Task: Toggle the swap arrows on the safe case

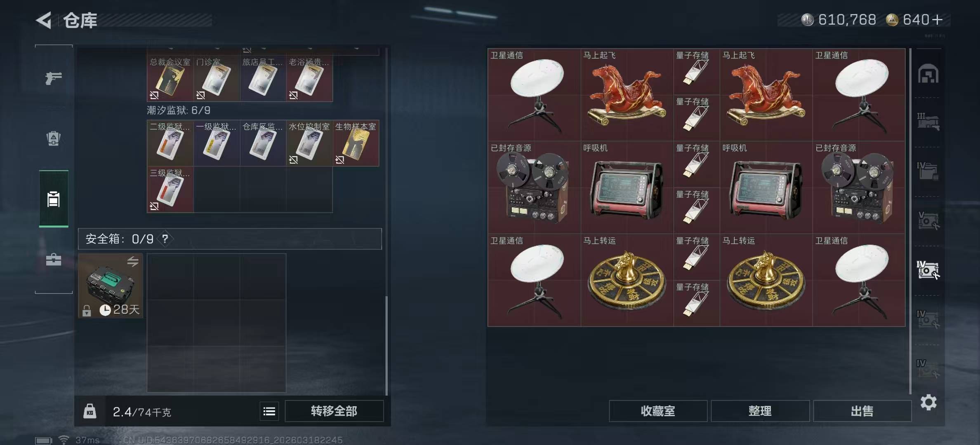Action: (x=133, y=261)
